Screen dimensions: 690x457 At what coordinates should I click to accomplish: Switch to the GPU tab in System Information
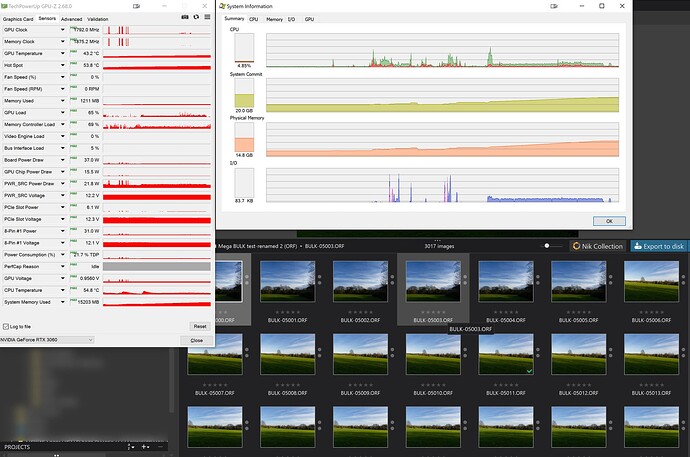pyautogui.click(x=309, y=19)
